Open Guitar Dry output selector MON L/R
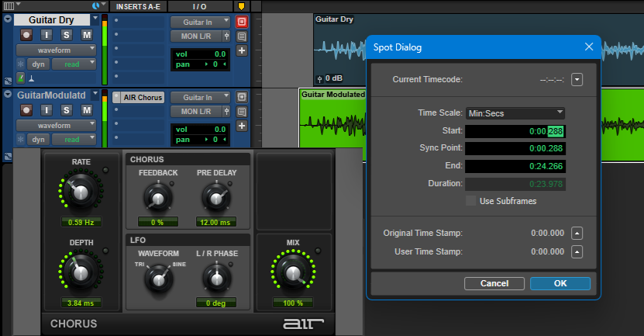The height and width of the screenshot is (336, 644). click(x=196, y=36)
